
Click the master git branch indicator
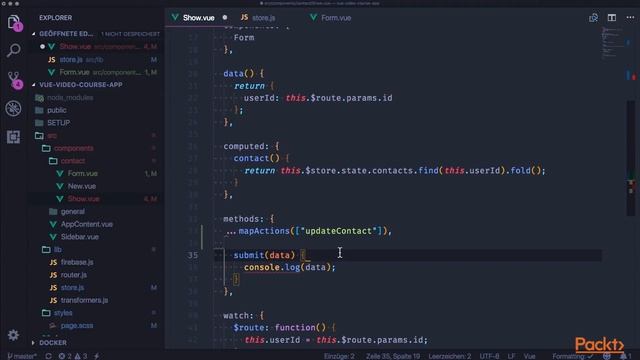[22, 356]
